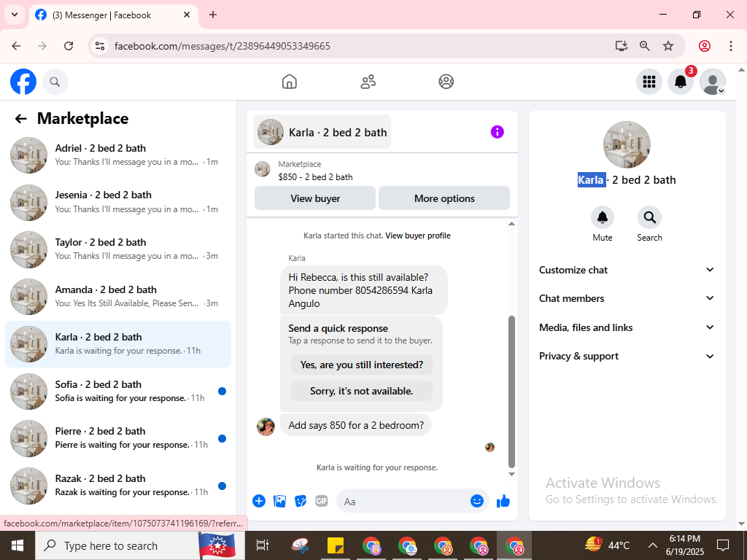
Task: Click the More options button
Action: (444, 198)
